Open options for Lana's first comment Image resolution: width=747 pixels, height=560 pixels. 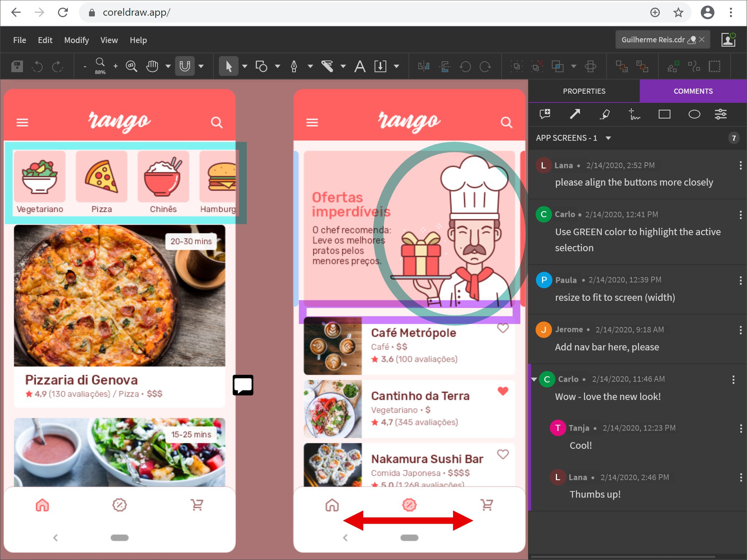[740, 166]
